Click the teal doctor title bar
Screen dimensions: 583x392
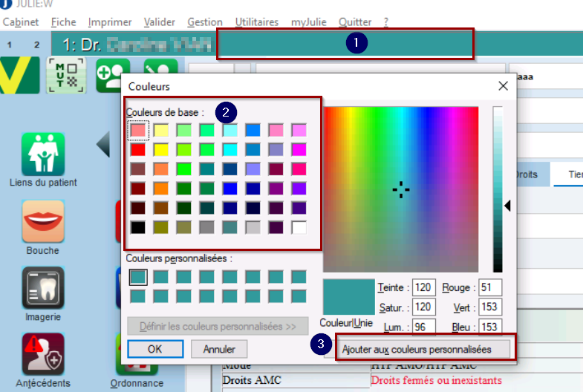click(316, 45)
